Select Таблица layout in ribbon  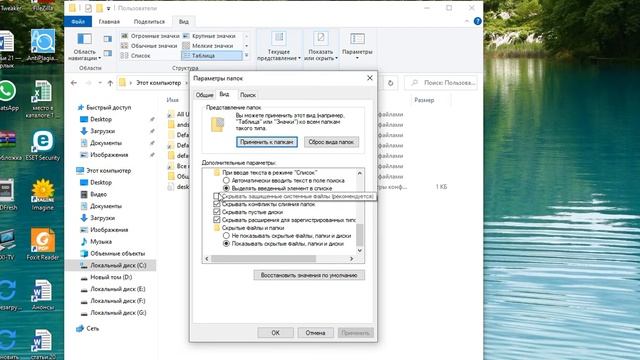pos(212,56)
